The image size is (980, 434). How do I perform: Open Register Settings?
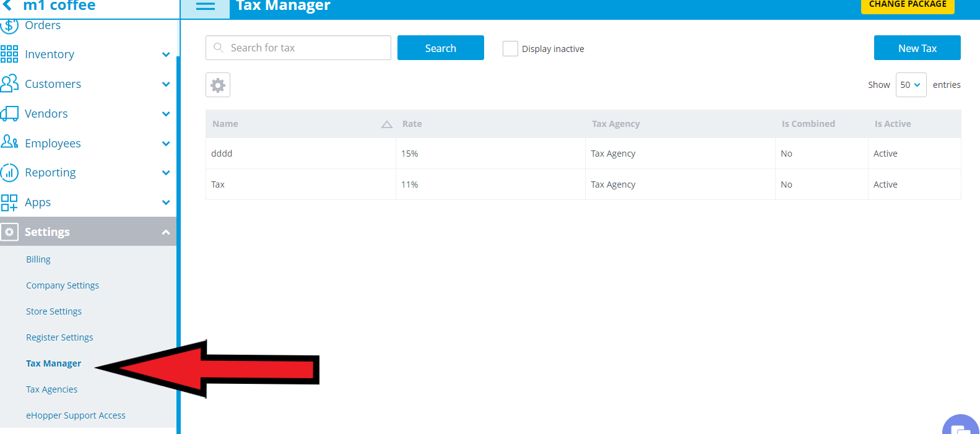(x=59, y=337)
